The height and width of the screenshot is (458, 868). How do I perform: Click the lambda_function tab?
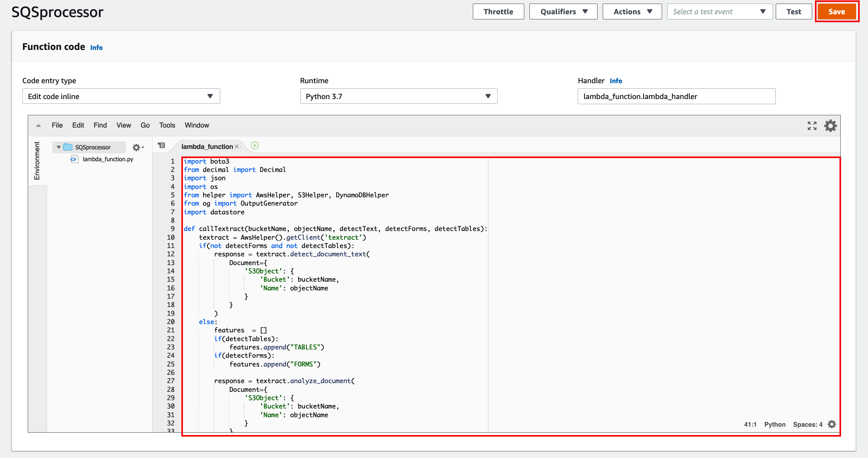click(208, 146)
